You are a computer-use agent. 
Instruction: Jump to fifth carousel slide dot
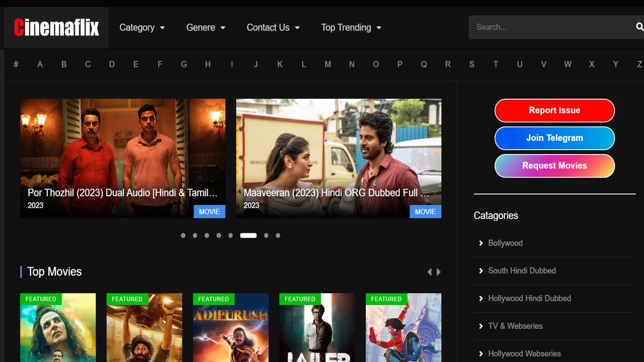click(230, 235)
